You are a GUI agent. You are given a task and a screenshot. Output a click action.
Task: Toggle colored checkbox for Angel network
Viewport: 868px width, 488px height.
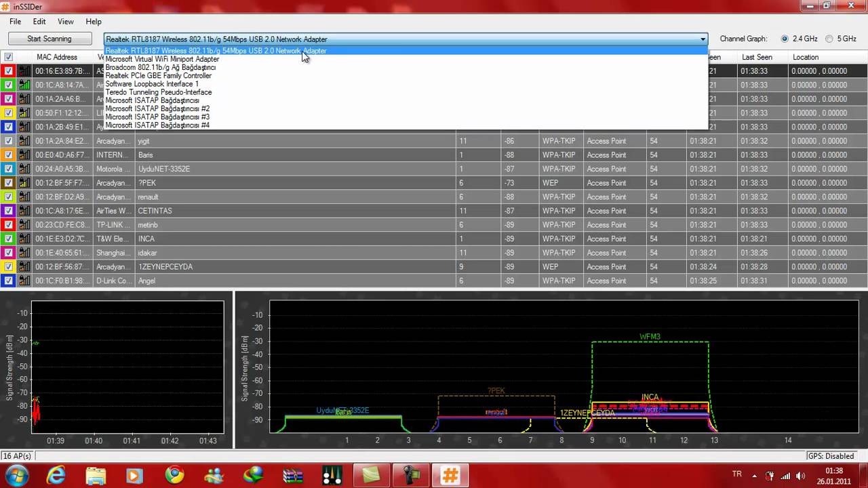pyautogui.click(x=9, y=281)
